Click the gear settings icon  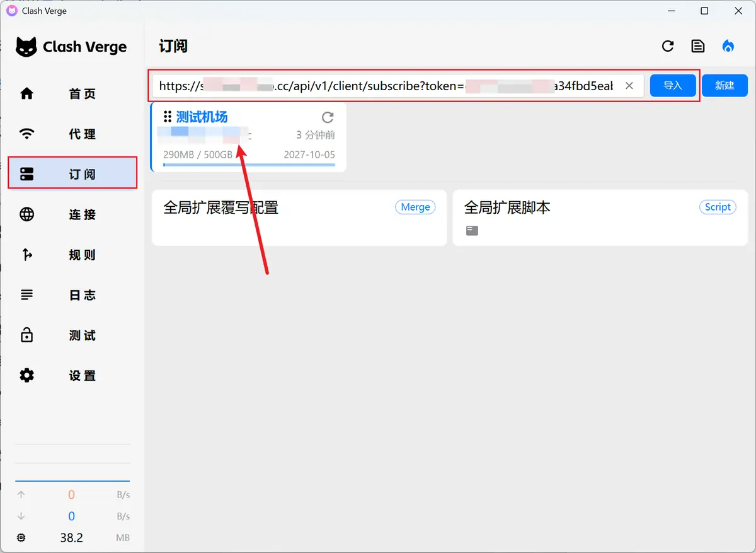tap(26, 375)
